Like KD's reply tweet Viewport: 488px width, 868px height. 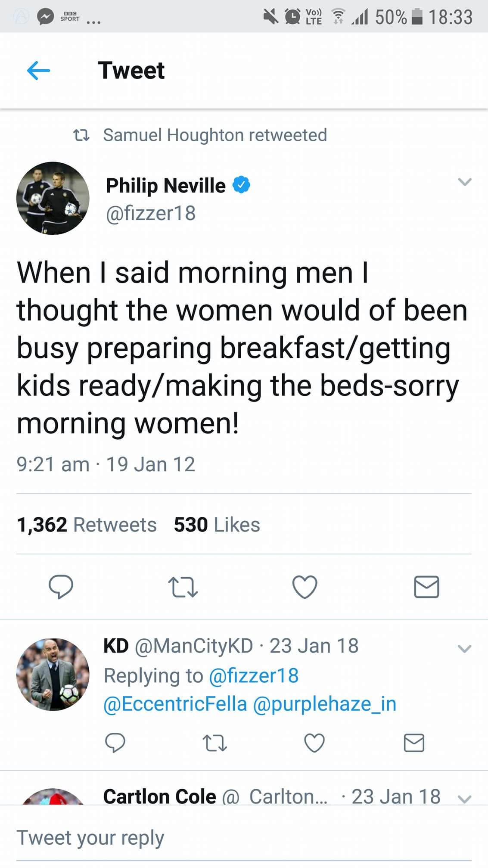click(314, 743)
